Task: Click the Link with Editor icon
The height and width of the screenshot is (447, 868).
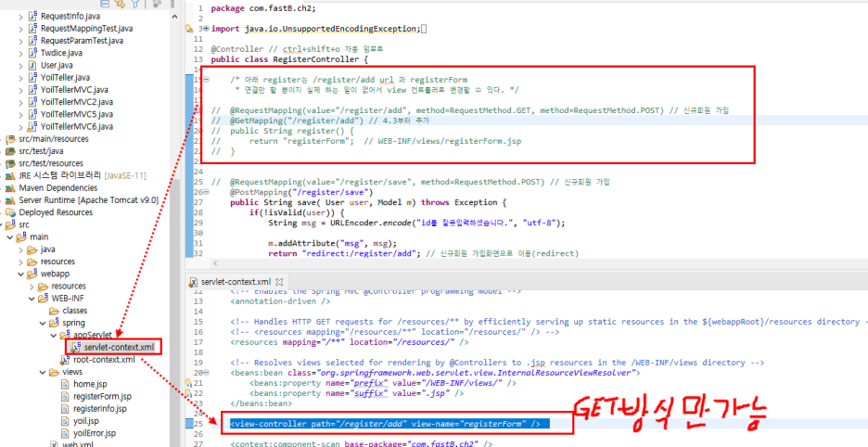Action: pyautogui.click(x=121, y=4)
